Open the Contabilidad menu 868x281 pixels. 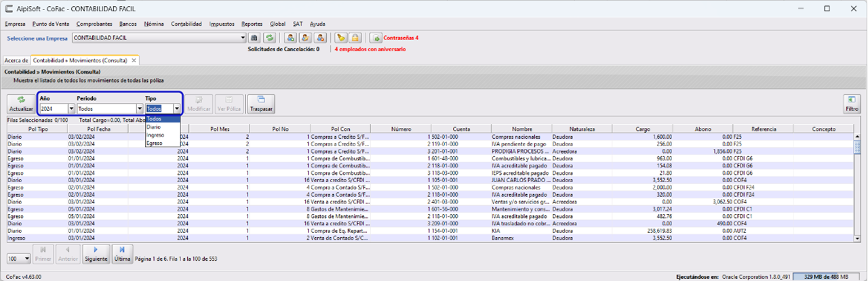click(186, 24)
